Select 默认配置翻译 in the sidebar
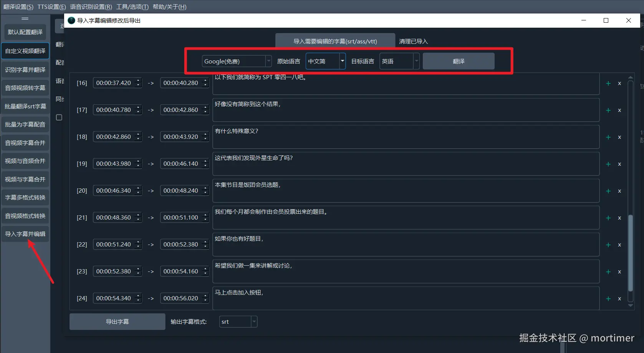The height and width of the screenshot is (353, 644). [25, 32]
